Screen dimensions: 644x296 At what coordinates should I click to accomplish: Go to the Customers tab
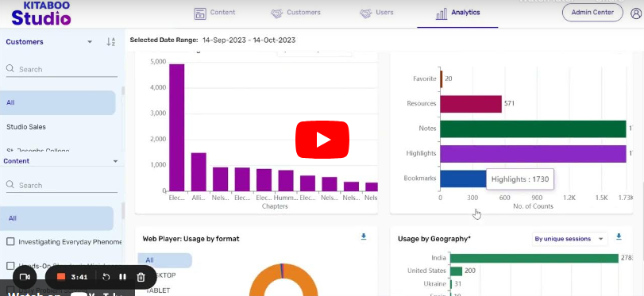coord(295,13)
